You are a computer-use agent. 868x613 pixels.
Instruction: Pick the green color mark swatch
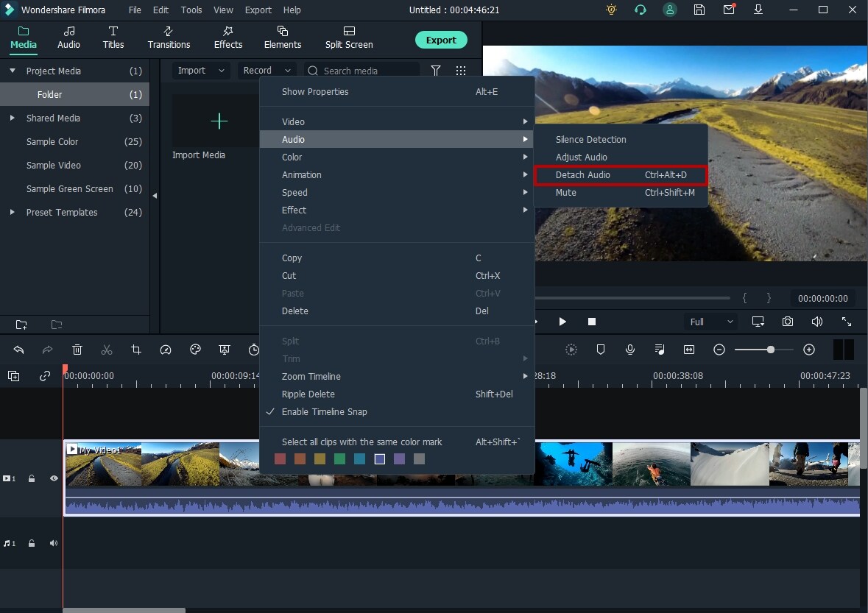(340, 458)
